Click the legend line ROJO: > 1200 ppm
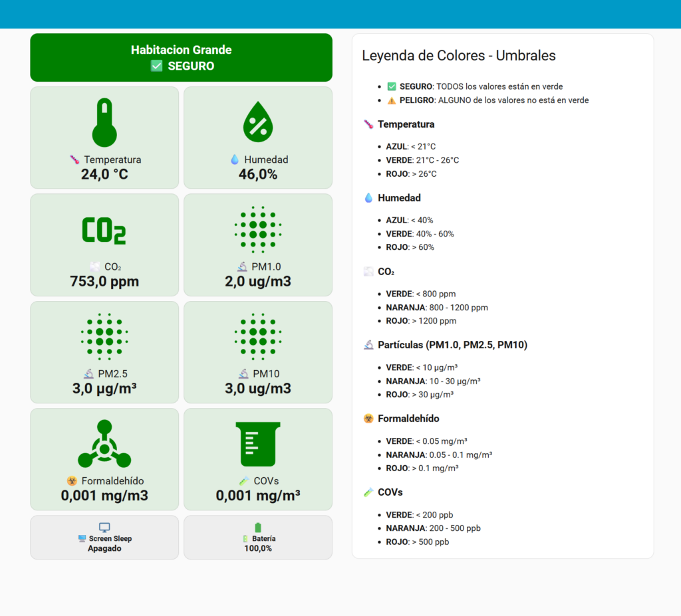Screen dimensions: 681x616 (421, 321)
